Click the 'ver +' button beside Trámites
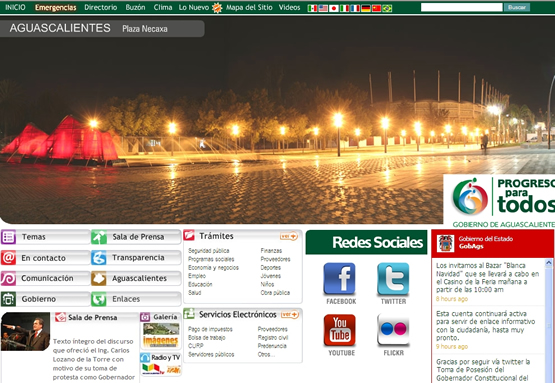Image resolution: width=555 pixels, height=383 pixels. pyautogui.click(x=289, y=236)
